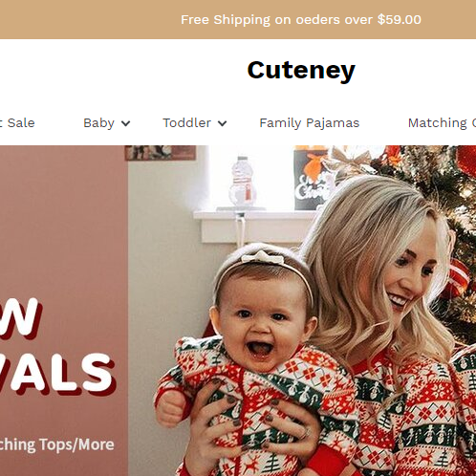Expand the Baby menu chevron
Image resolution: width=476 pixels, height=476 pixels.
click(x=126, y=123)
